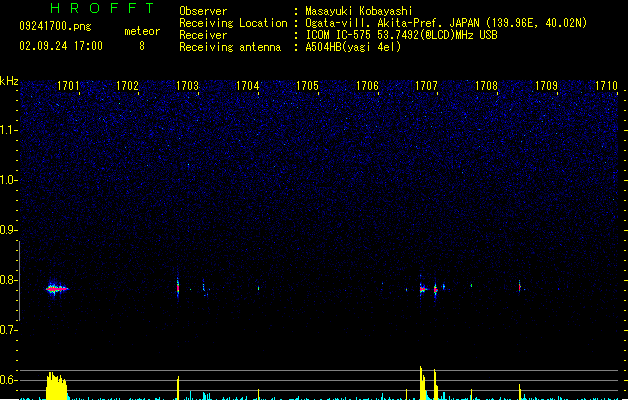Select the file name 09241700.png
This screenshot has width=629, height=400.
(55, 26)
